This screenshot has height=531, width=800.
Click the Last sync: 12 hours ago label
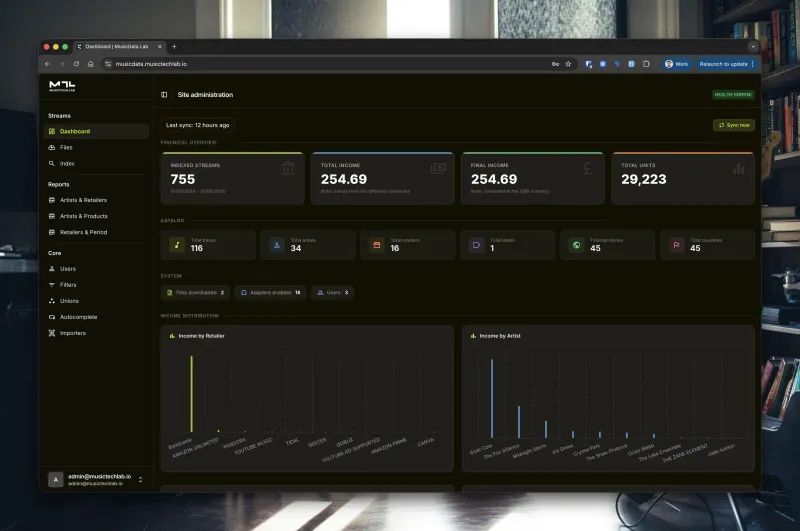pyautogui.click(x=197, y=125)
